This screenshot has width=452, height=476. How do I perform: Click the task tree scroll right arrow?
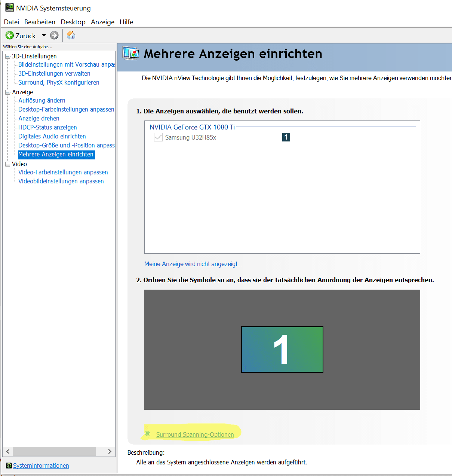pyautogui.click(x=110, y=451)
